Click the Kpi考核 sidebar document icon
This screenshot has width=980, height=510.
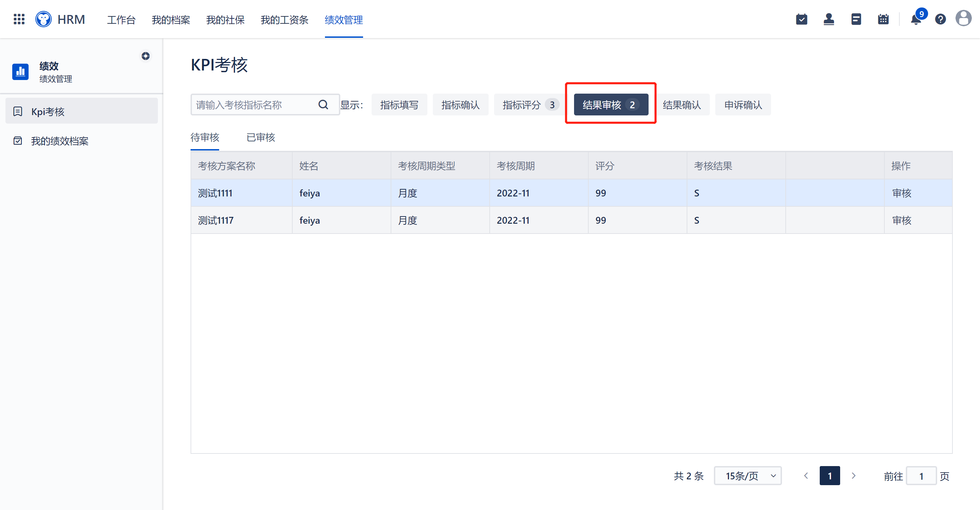tap(17, 112)
